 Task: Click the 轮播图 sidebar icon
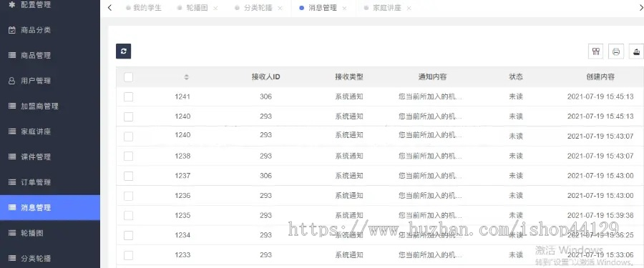click(12, 233)
